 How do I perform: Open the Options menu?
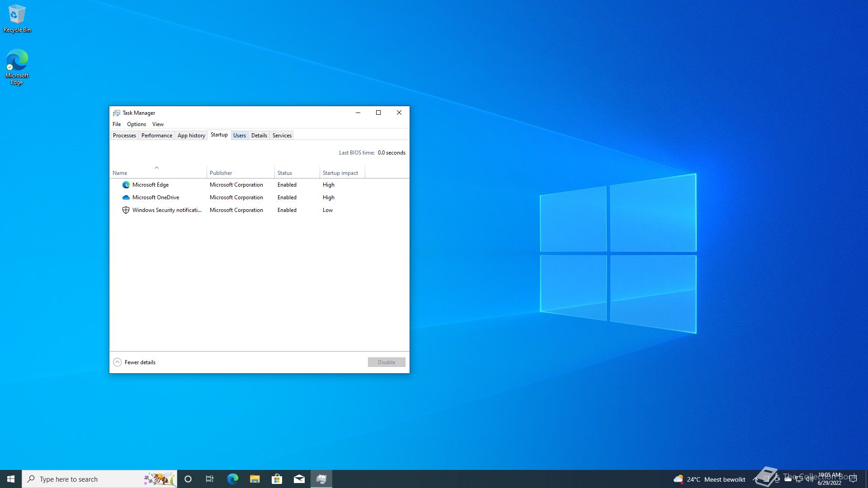point(137,124)
